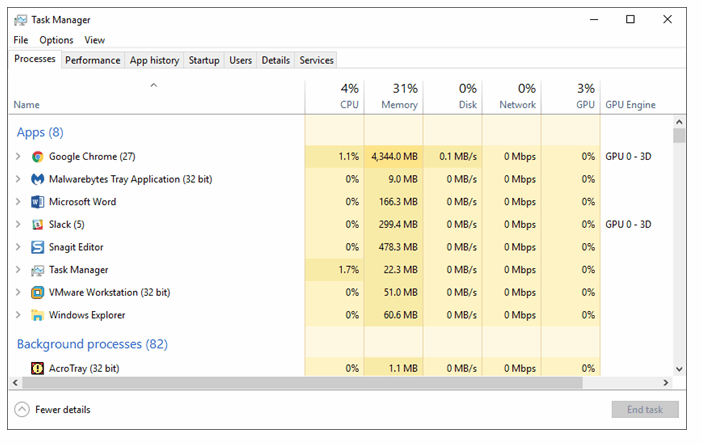Open the Startup tab

click(204, 60)
